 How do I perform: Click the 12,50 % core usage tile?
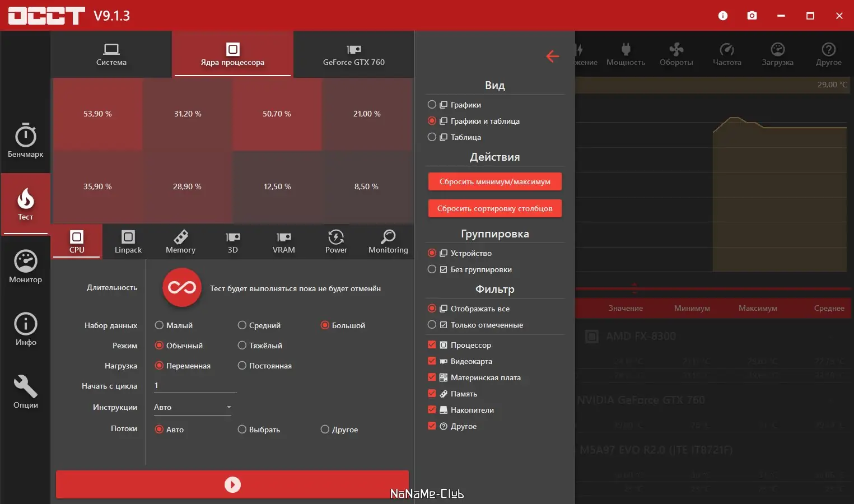coord(277,187)
